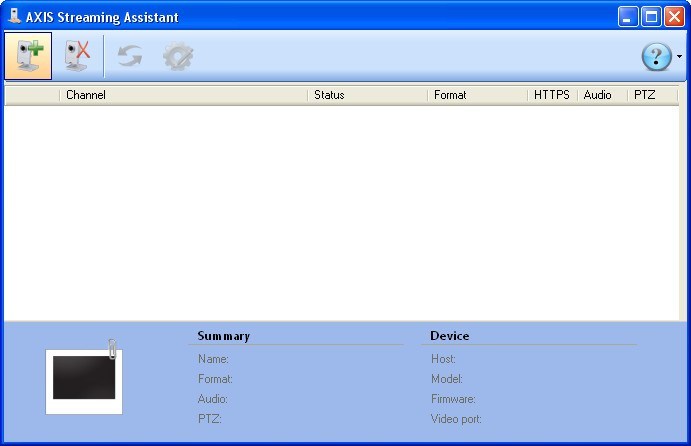Click the PTZ column header
691x446 pixels.
tap(653, 95)
